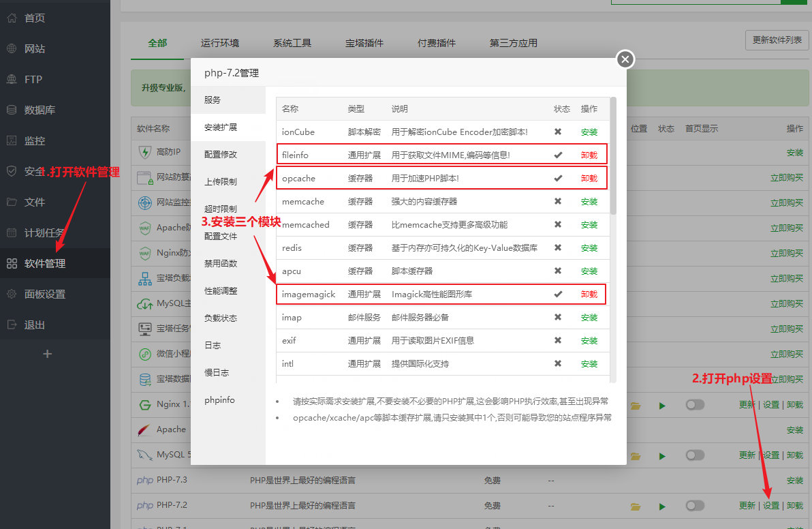
Task: Open the folder icon in PHP-7.2 row
Action: tap(636, 507)
